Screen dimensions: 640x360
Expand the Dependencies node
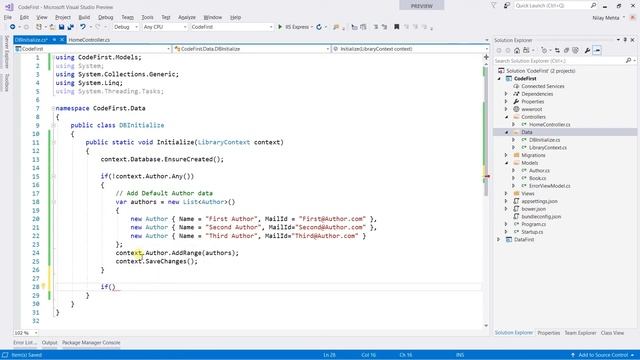(506, 94)
